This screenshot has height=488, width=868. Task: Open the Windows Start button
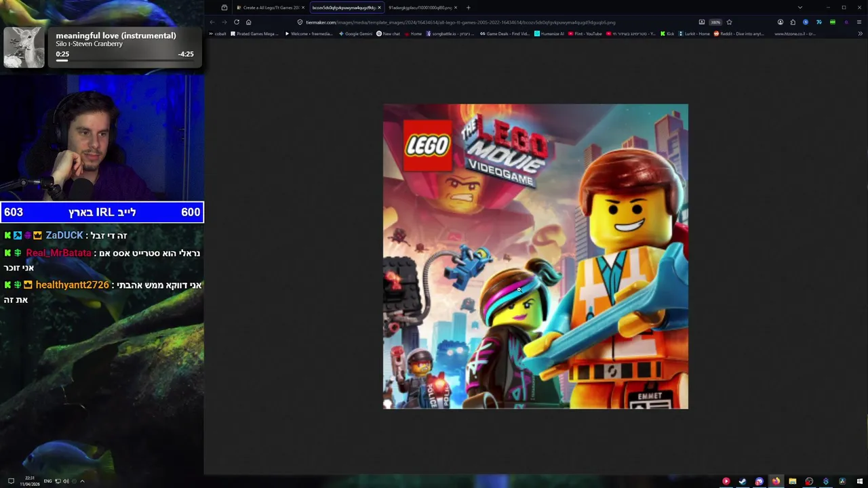click(859, 481)
